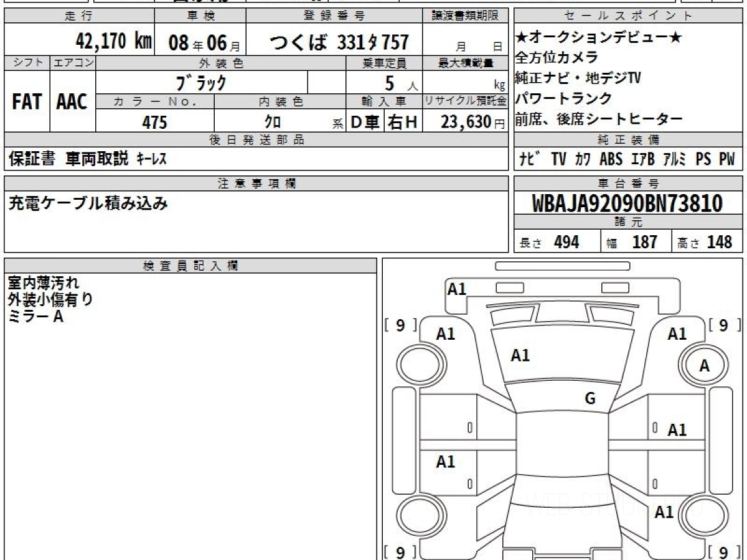Image resolution: width=747 pixels, height=560 pixels.
Task: Select the 輸入車 header
Action: click(384, 101)
